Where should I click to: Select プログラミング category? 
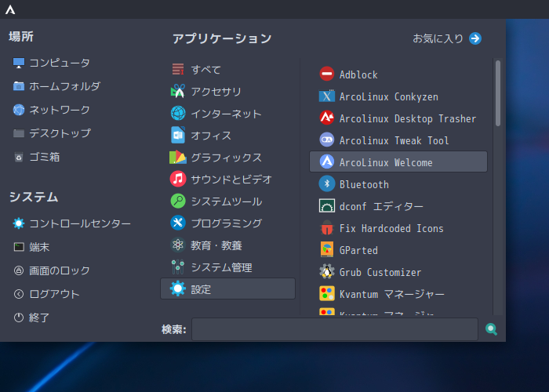pyautogui.click(x=227, y=223)
